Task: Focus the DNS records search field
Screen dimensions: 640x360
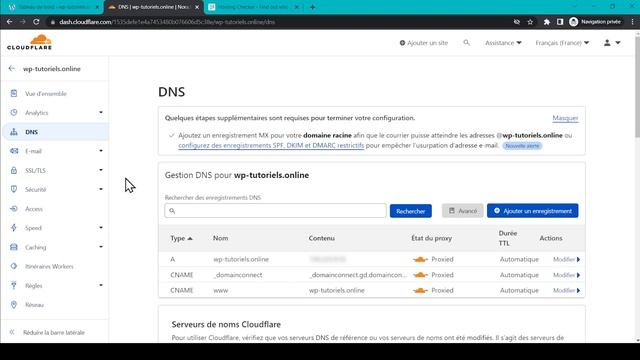Action: point(276,211)
